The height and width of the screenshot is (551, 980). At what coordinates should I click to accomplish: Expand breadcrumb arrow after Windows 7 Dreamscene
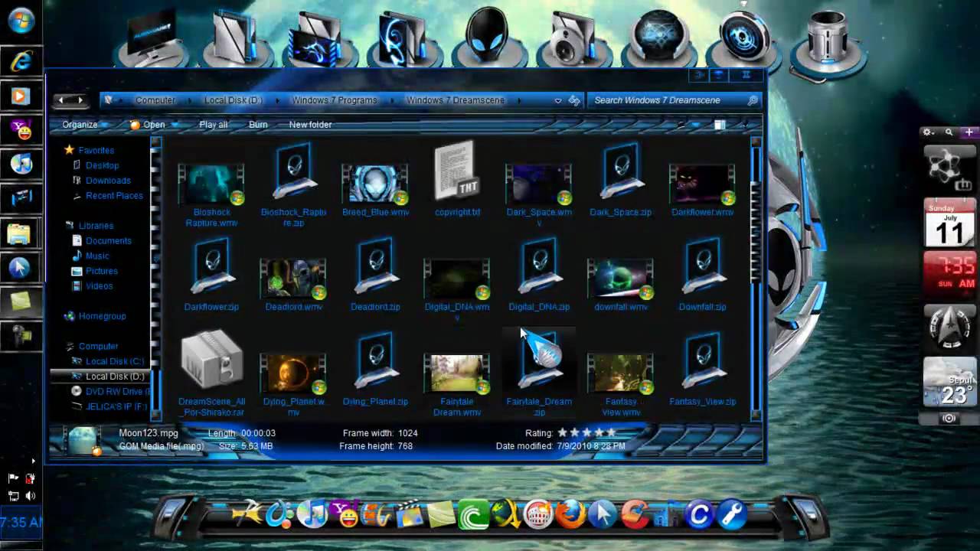519,100
